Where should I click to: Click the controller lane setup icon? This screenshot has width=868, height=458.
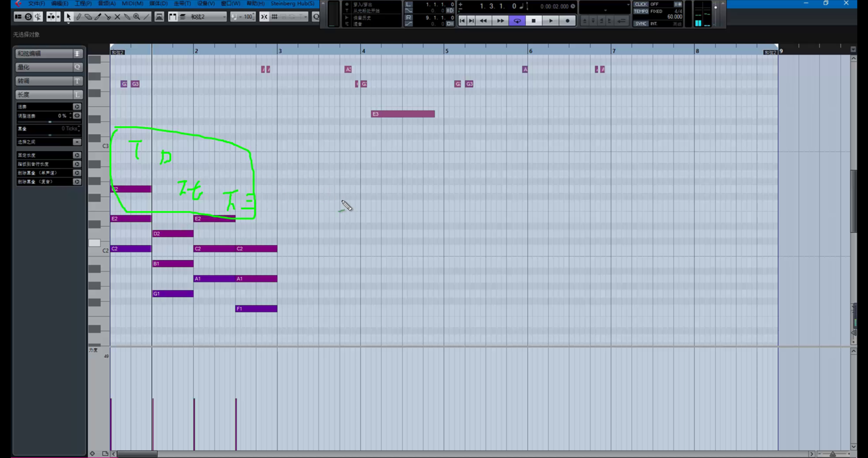105,453
